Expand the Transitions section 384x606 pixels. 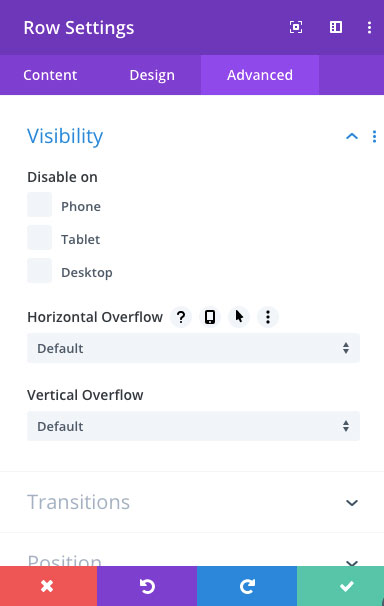coord(192,502)
